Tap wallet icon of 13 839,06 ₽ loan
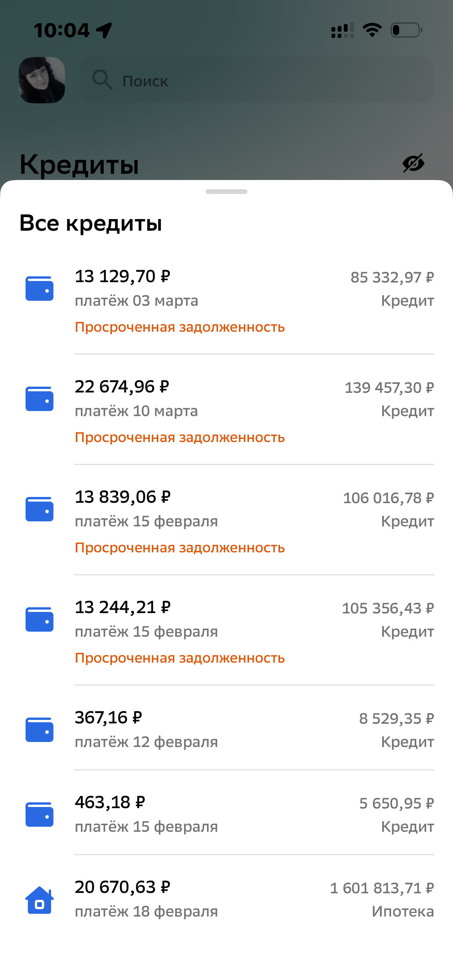453x980 pixels. (x=39, y=509)
